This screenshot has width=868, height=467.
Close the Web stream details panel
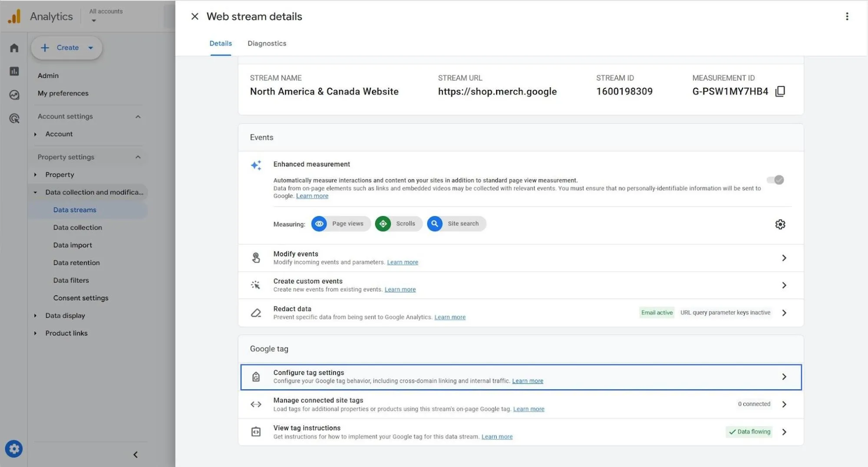(x=195, y=16)
